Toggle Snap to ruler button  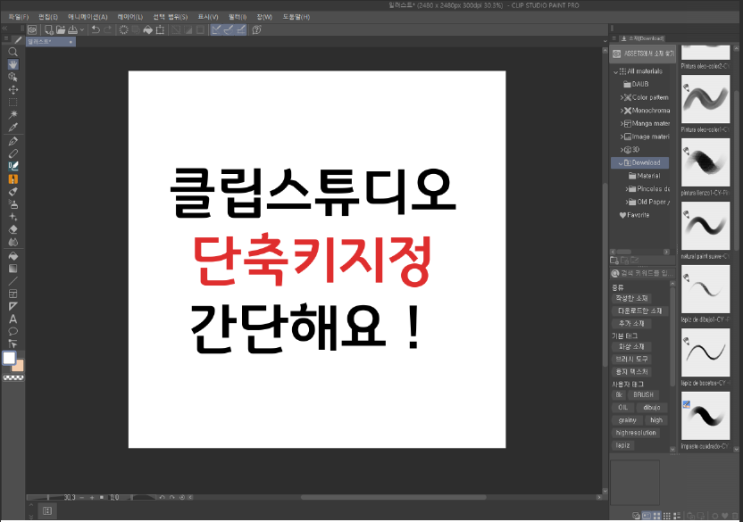pos(216,30)
